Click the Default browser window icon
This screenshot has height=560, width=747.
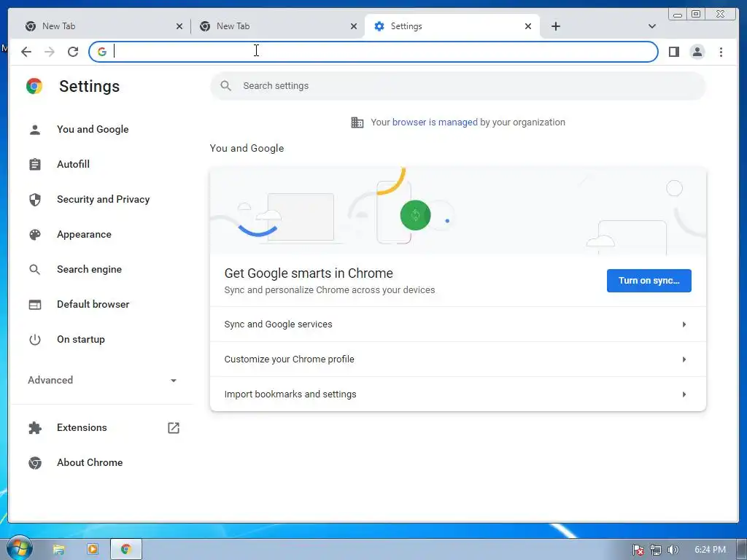(x=35, y=304)
